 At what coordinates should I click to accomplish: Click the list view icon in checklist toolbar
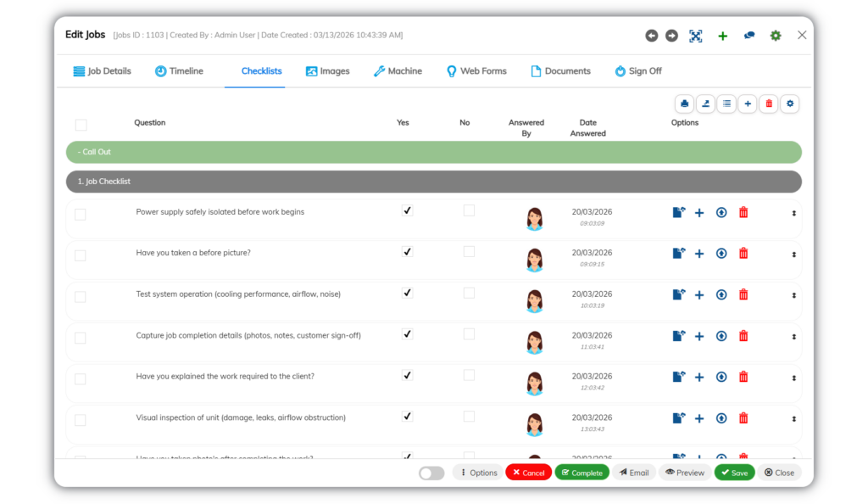click(x=726, y=104)
